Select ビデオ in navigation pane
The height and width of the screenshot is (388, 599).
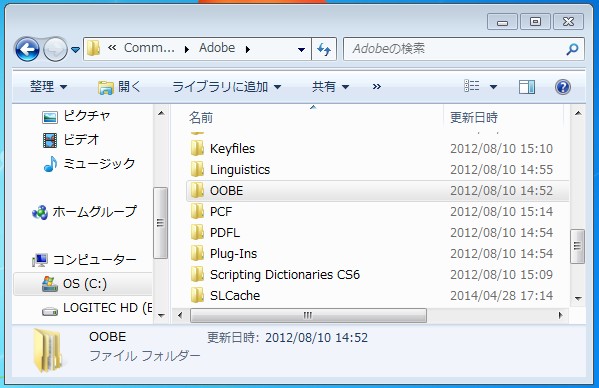pos(70,140)
